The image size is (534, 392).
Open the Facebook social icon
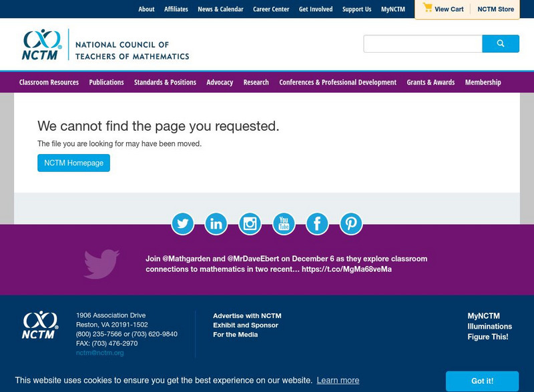317,224
